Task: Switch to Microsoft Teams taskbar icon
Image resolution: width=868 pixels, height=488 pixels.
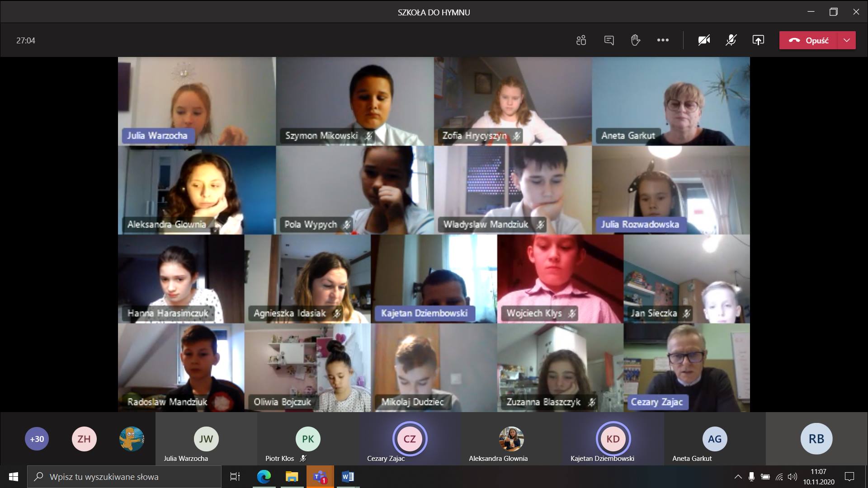Action: 320,477
